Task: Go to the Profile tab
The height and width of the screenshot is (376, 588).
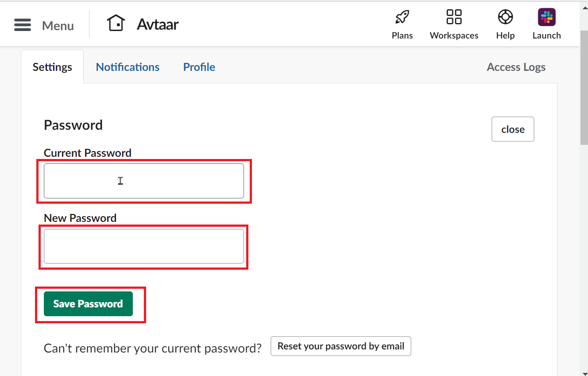Action: pos(199,67)
